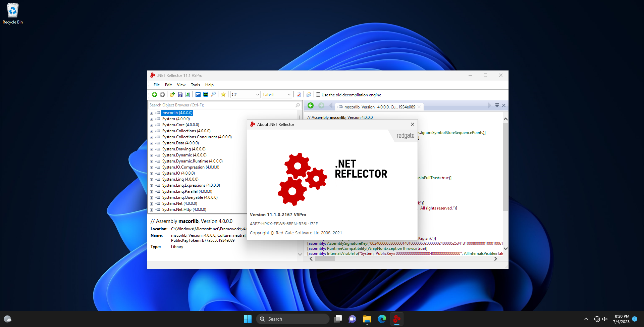Click the code pane horizontal scrollbar thumb
This screenshot has width=644, height=327.
point(325,259)
